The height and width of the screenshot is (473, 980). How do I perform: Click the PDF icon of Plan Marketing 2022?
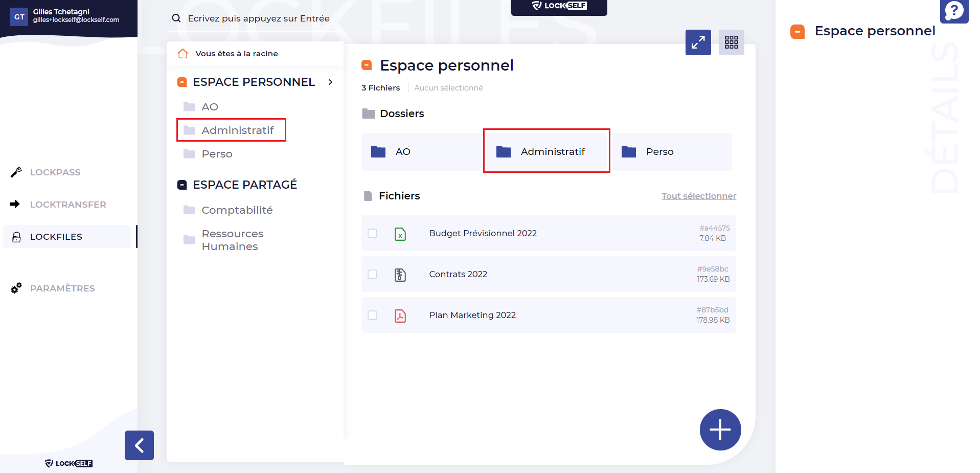(x=400, y=316)
